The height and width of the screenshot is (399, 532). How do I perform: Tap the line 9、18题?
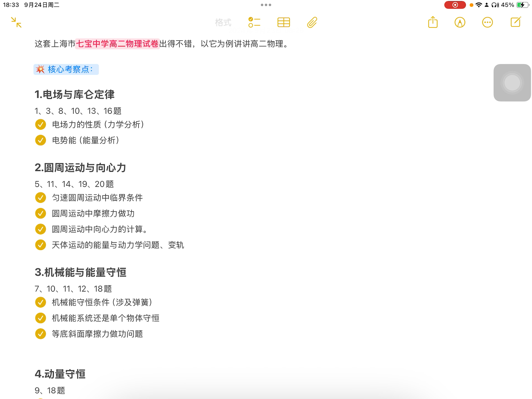point(50,390)
